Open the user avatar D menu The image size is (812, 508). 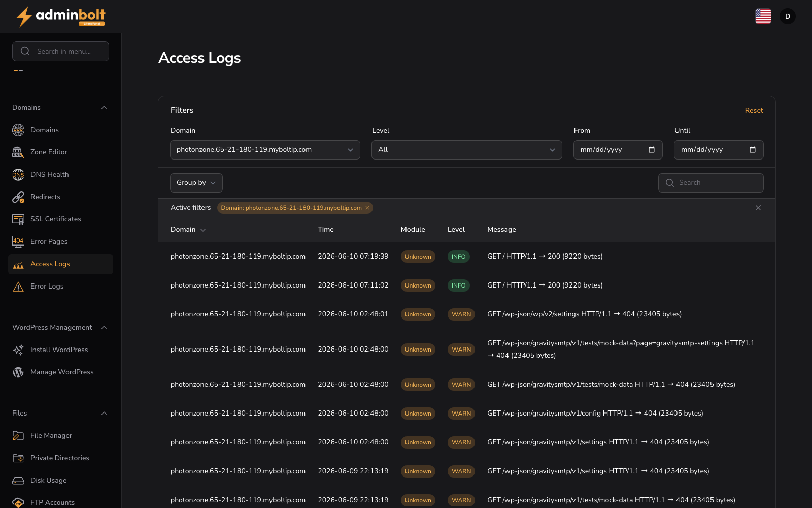pos(787,16)
